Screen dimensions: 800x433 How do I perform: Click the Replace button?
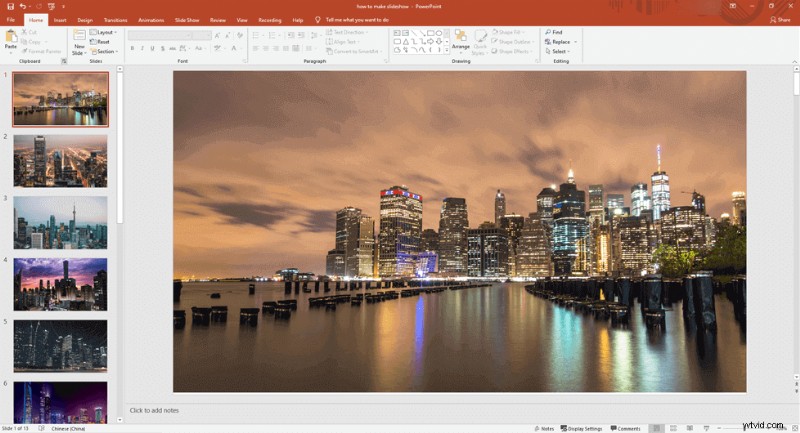click(558, 42)
